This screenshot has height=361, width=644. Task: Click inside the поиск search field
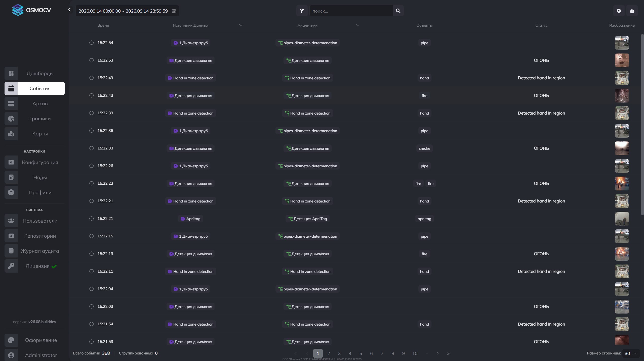click(351, 11)
